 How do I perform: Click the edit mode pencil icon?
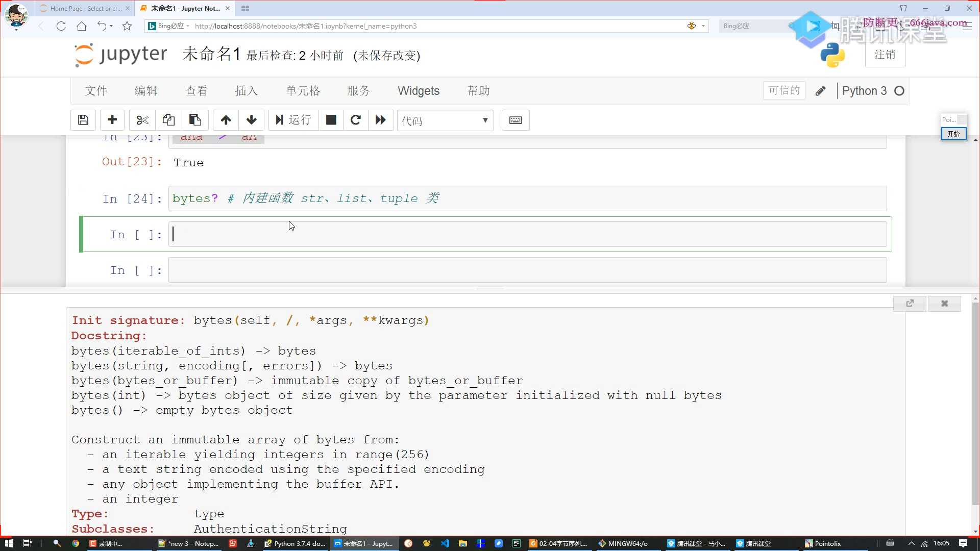[820, 91]
